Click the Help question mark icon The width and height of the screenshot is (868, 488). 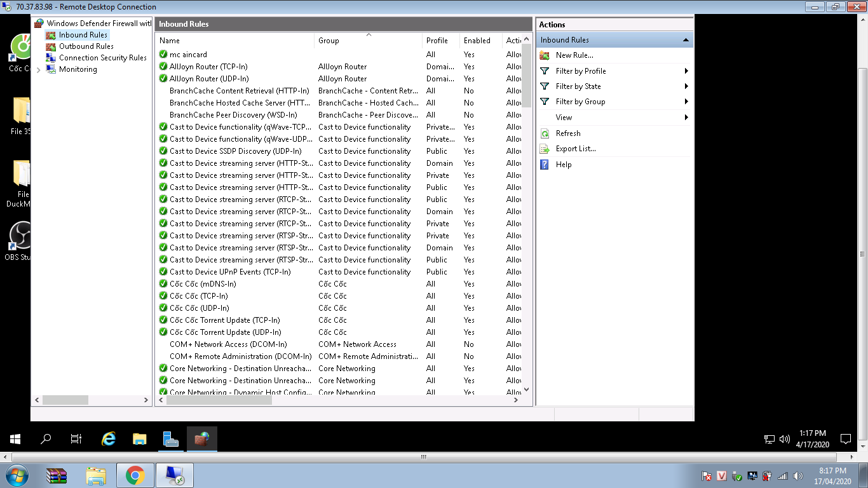[545, 165]
